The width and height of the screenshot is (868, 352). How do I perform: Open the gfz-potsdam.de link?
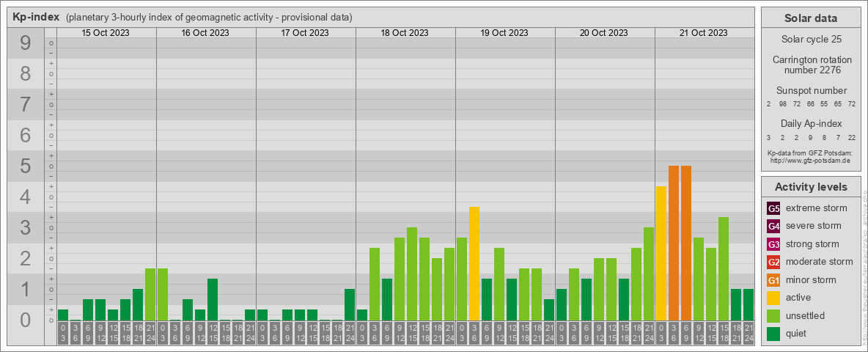click(x=809, y=160)
